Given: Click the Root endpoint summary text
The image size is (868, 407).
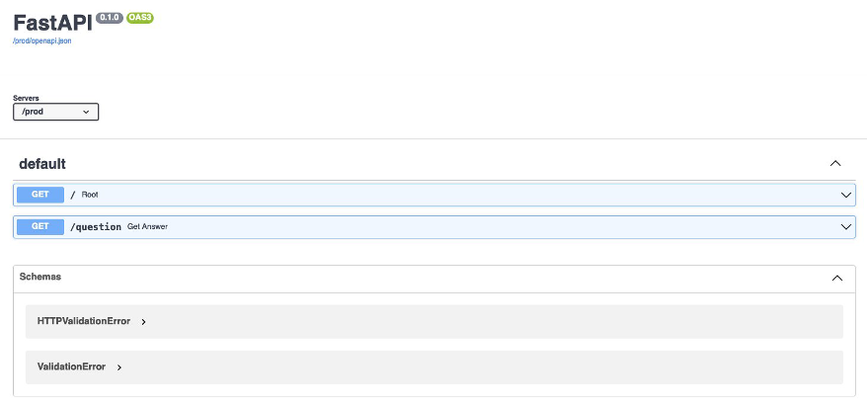Looking at the screenshot, I should point(90,195).
